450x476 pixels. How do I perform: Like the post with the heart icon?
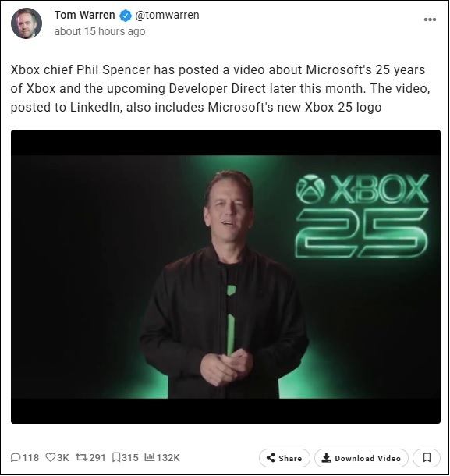(x=50, y=457)
